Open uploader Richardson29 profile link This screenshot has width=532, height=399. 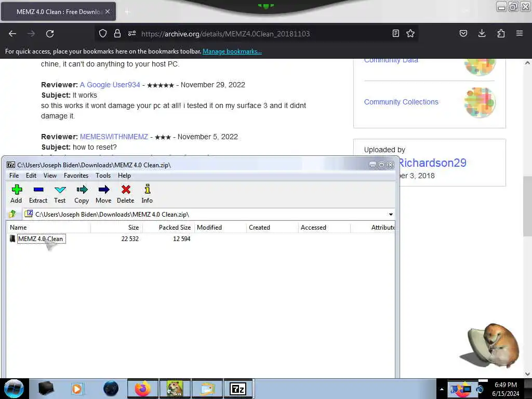pos(433,163)
